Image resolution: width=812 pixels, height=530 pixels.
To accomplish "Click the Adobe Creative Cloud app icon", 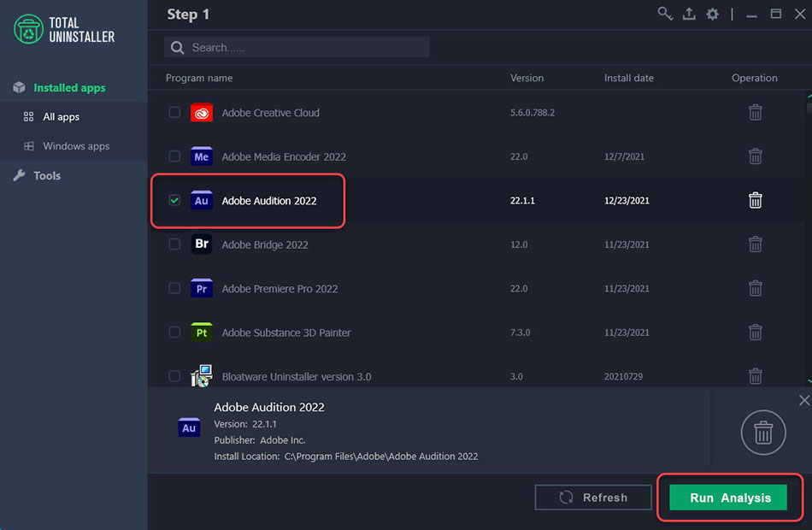I will point(202,113).
